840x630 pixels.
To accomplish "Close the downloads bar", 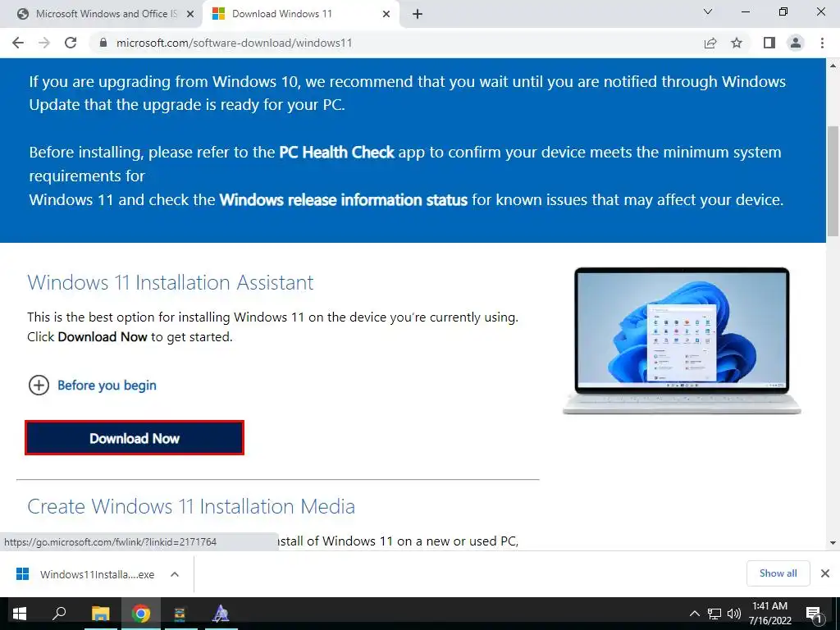I will point(825,573).
